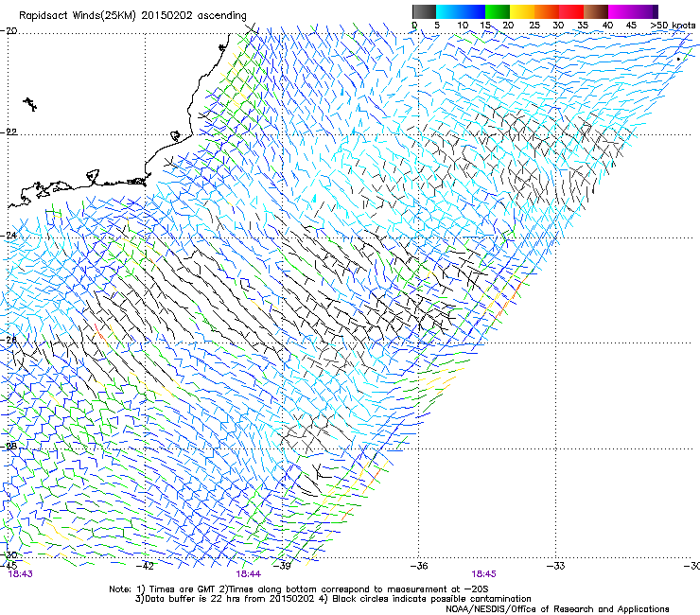Viewport: 700px width, 615px height.
Task: Click the '-42' longitude label
Action: click(145, 566)
